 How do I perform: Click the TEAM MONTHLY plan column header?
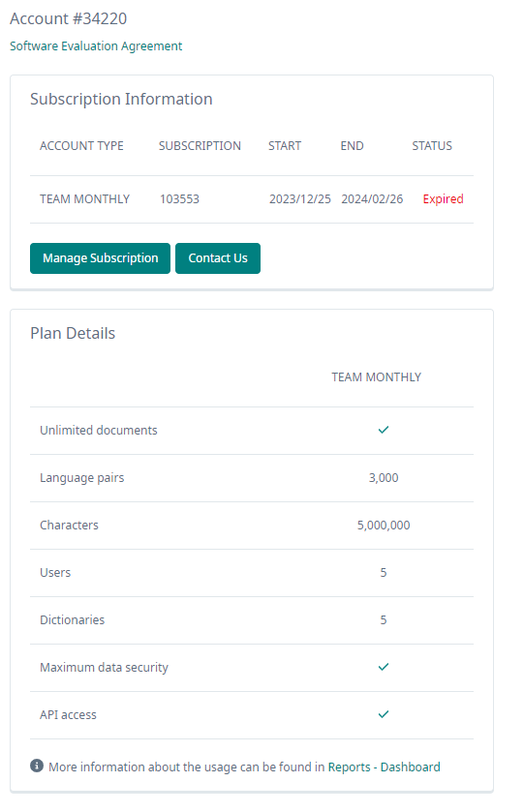[x=376, y=377]
